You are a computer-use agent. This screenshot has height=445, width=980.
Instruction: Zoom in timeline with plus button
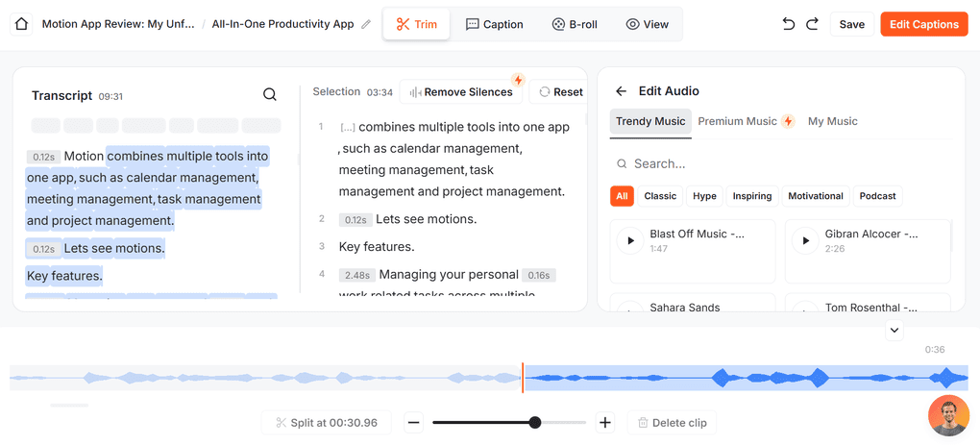(605, 423)
